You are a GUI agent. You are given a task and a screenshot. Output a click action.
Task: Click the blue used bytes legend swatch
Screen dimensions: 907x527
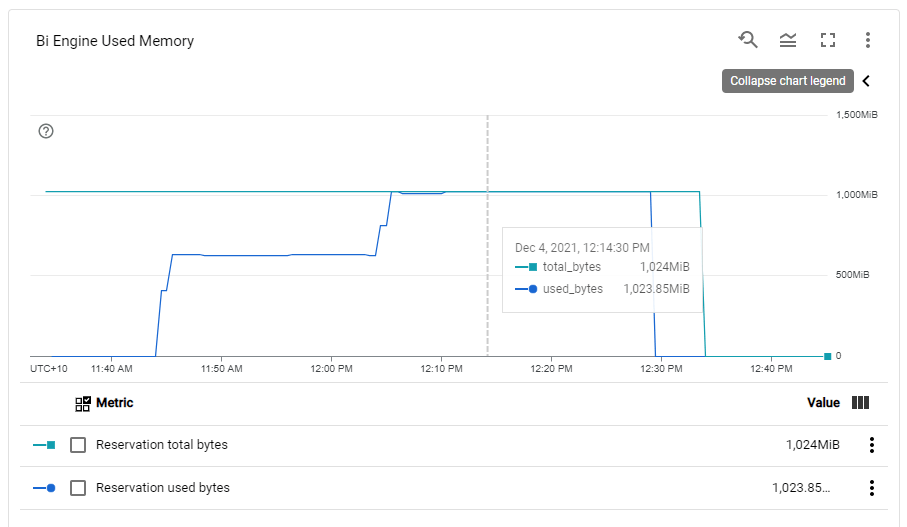click(x=44, y=488)
